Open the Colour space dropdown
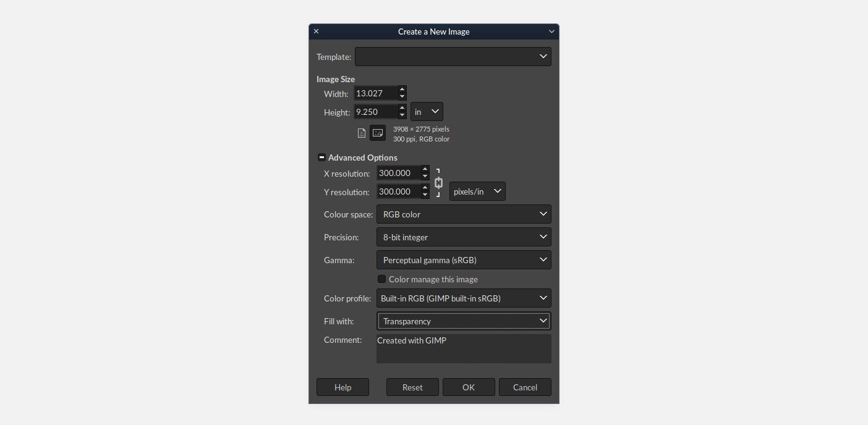This screenshot has height=425, width=868. 464,214
